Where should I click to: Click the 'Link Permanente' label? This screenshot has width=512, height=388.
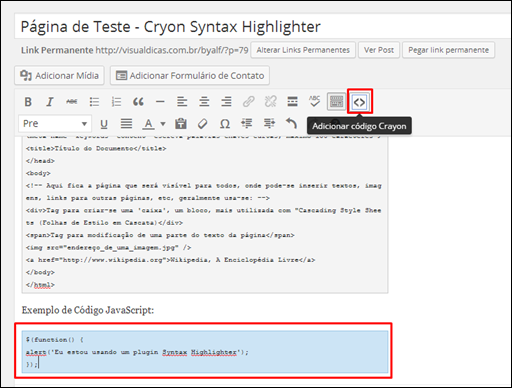point(57,50)
